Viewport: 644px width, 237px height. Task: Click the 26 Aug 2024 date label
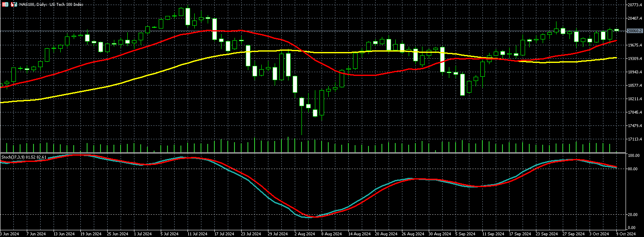(412, 234)
